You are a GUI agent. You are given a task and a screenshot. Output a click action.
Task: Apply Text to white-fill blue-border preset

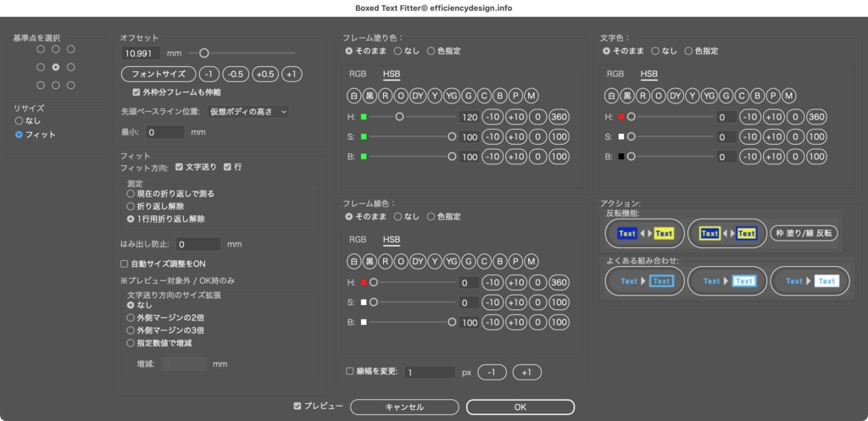[x=727, y=281]
